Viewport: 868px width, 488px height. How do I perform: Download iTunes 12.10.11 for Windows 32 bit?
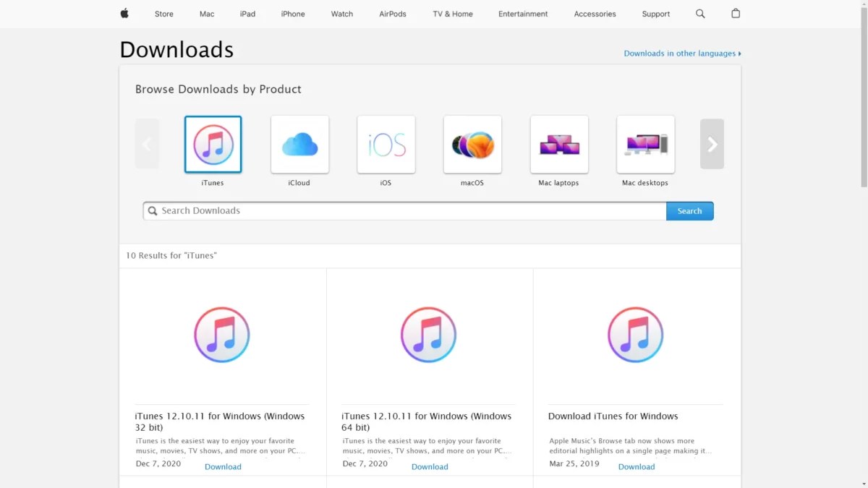click(x=223, y=466)
